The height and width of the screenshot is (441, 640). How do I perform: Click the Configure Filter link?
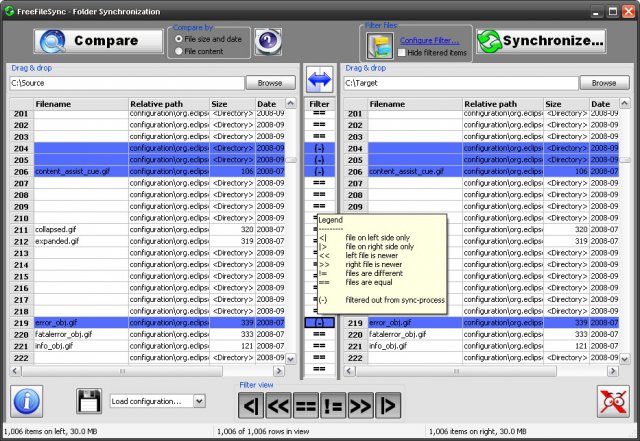click(x=429, y=40)
